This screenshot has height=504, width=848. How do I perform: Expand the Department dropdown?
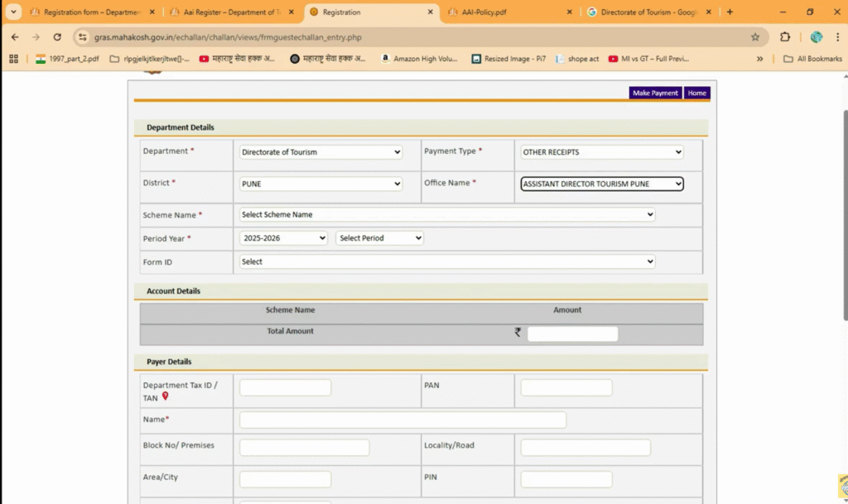320,152
